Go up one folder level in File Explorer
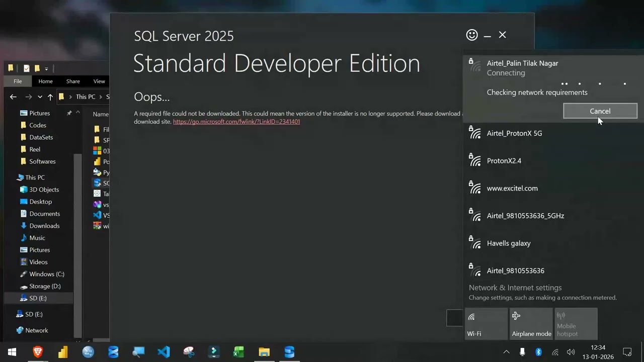644x362 pixels. [x=50, y=97]
